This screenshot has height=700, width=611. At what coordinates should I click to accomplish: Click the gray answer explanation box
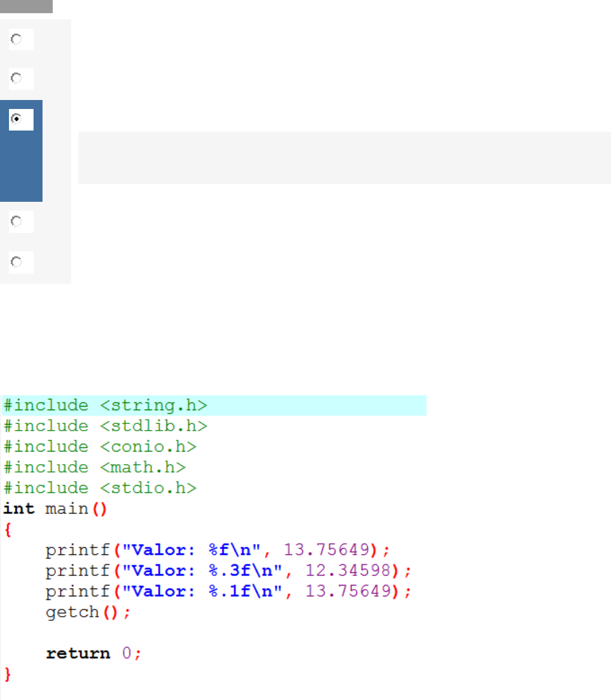pos(344,157)
